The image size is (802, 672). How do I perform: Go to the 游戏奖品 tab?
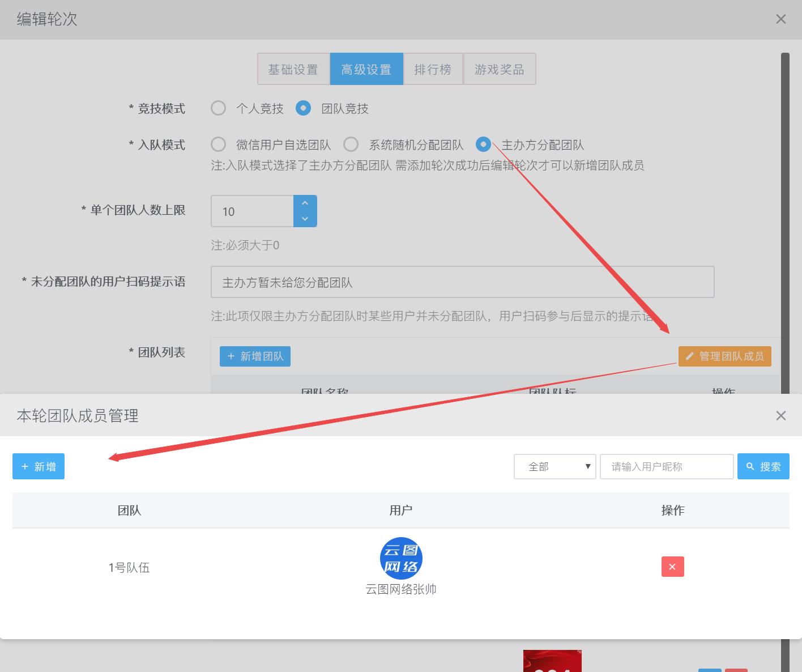tap(499, 69)
